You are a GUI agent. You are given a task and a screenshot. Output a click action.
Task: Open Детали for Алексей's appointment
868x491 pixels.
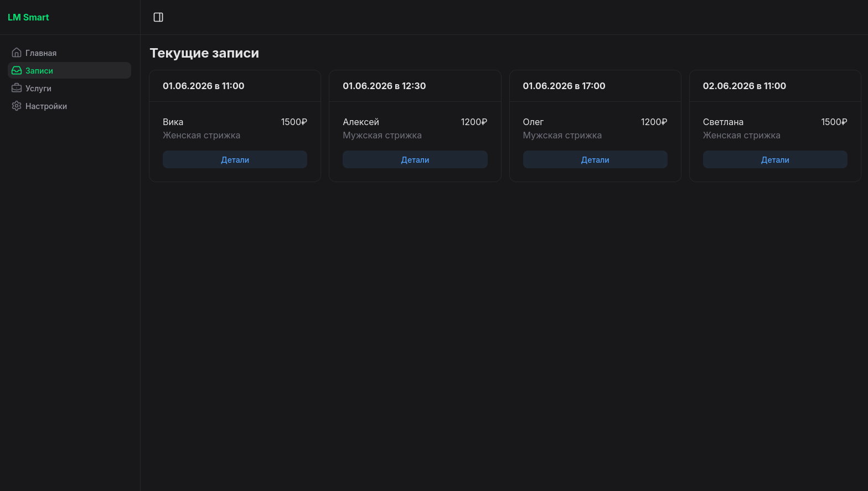[x=415, y=159]
